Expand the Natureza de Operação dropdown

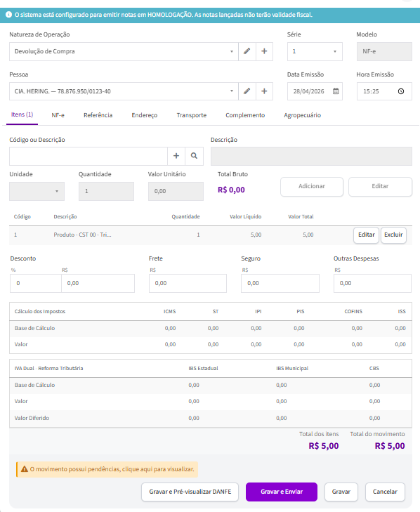[x=232, y=51]
